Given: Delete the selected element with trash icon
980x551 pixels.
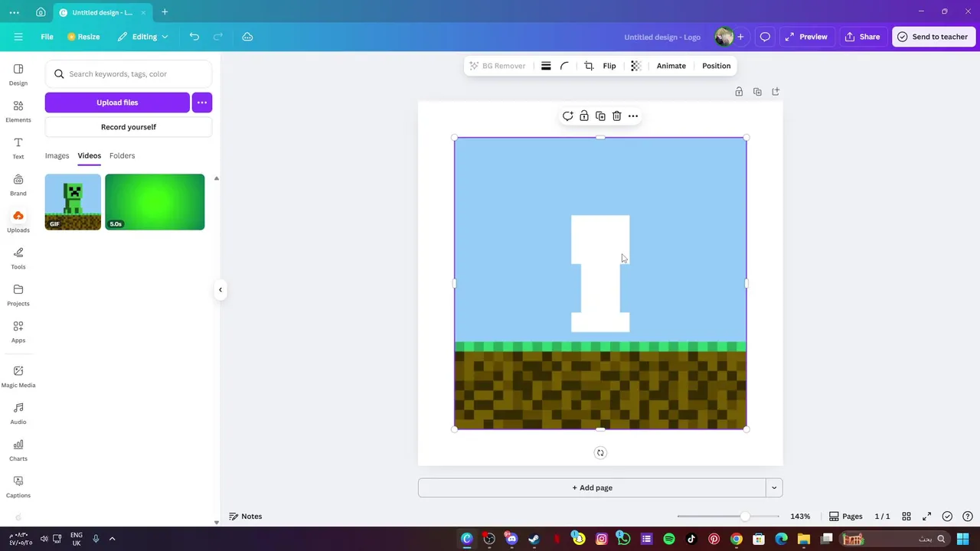Looking at the screenshot, I should pyautogui.click(x=616, y=116).
